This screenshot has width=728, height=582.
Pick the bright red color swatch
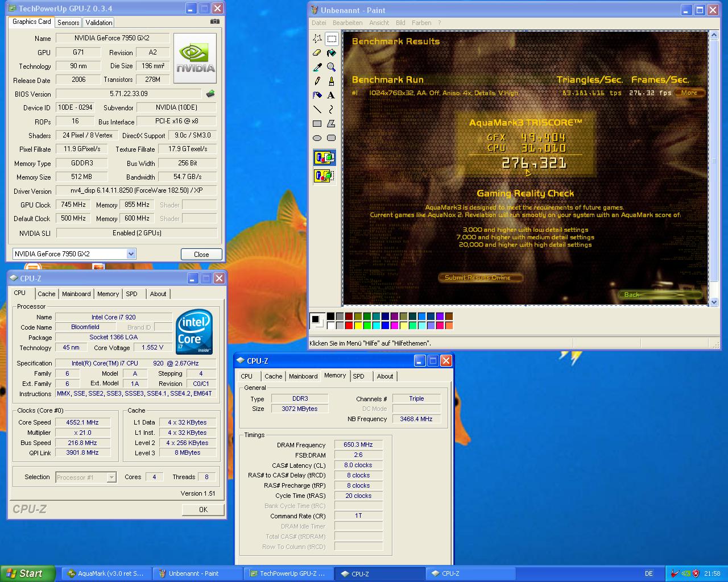coord(349,326)
